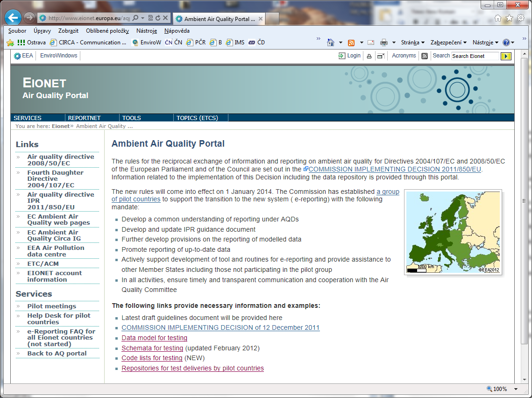Open the EnviroW bookmark
Image resolution: width=532 pixels, height=398 pixels.
(x=147, y=43)
